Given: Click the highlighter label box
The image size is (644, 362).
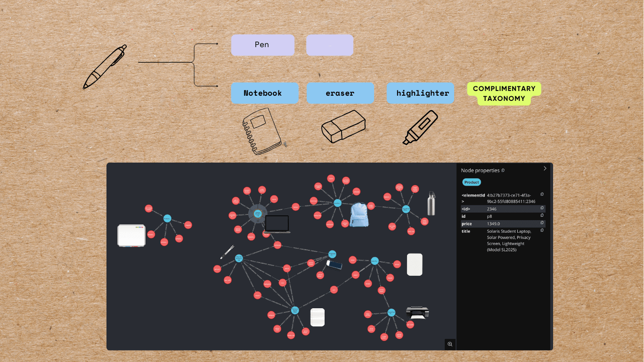Looking at the screenshot, I should (x=420, y=93).
